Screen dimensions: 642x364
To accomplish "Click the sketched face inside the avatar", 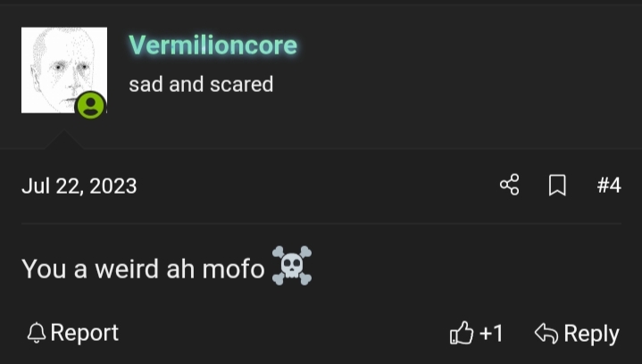I will [62, 70].
